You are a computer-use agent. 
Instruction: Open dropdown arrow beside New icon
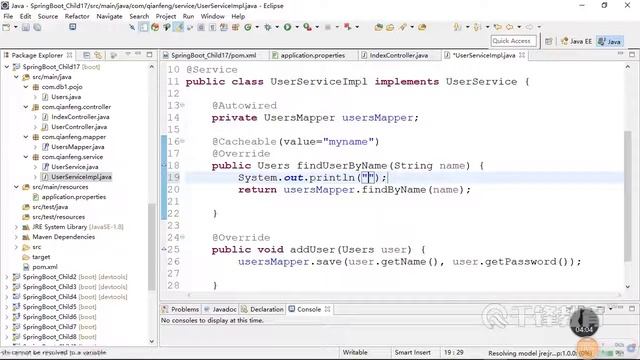[16, 27]
